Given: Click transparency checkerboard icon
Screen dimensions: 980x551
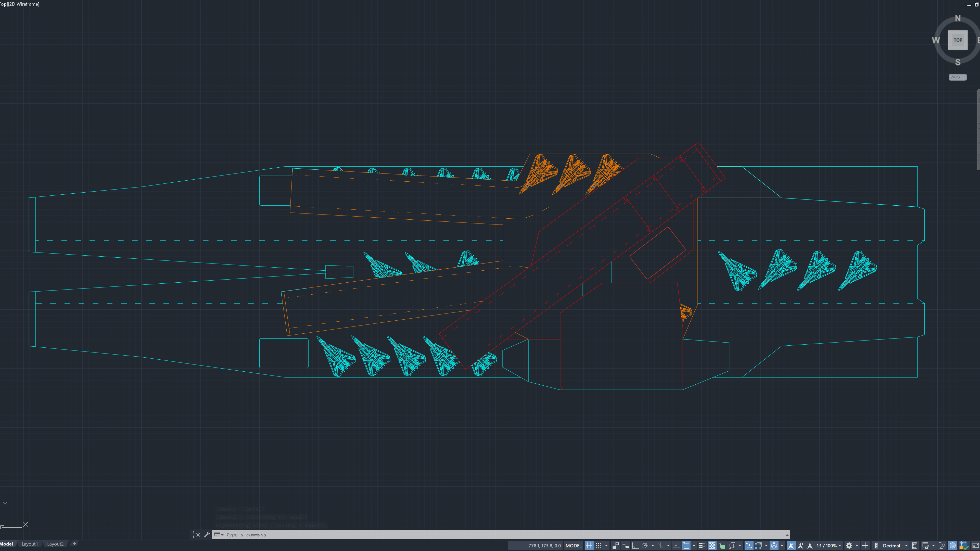Looking at the screenshot, I should [712, 546].
